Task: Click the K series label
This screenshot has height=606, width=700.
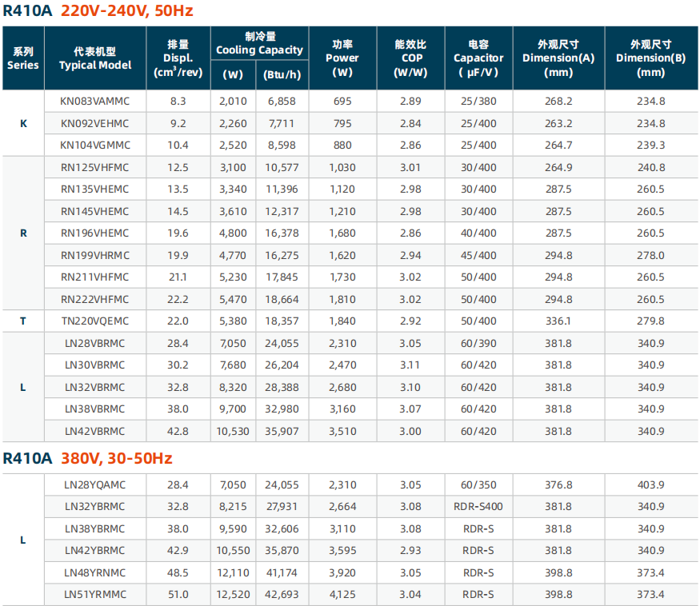Action: [x=24, y=124]
